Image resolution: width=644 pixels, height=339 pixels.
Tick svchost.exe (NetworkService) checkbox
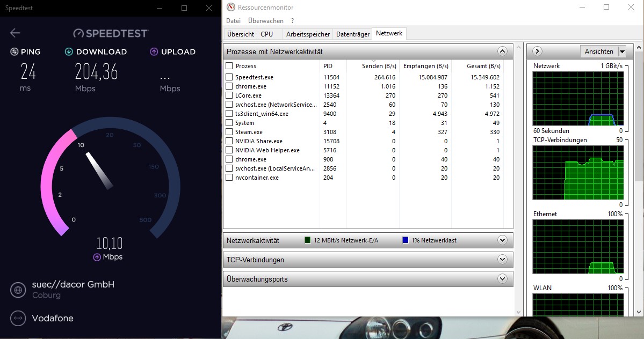229,104
